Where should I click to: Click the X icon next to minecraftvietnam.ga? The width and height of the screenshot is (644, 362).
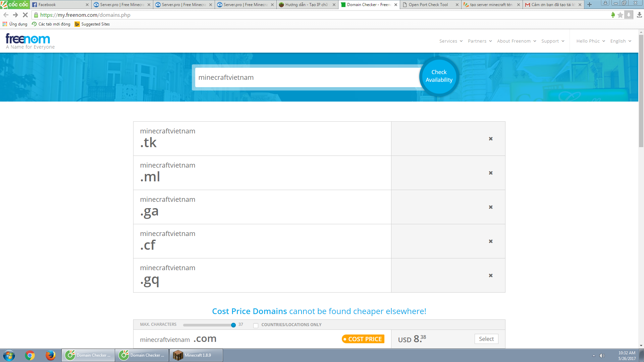tap(491, 207)
